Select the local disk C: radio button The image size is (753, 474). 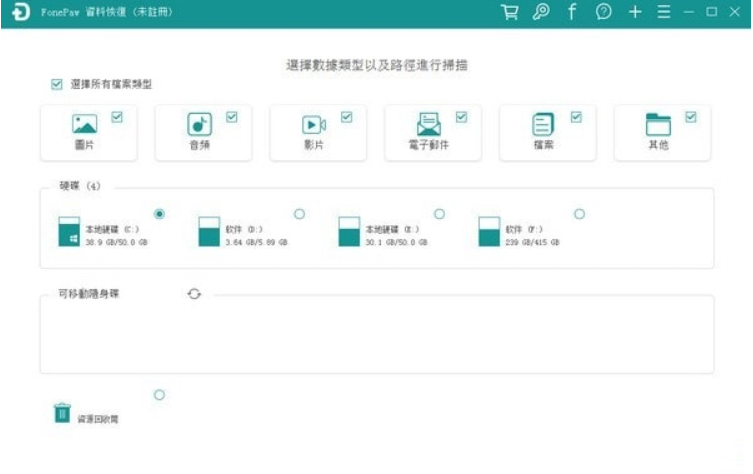(x=159, y=214)
